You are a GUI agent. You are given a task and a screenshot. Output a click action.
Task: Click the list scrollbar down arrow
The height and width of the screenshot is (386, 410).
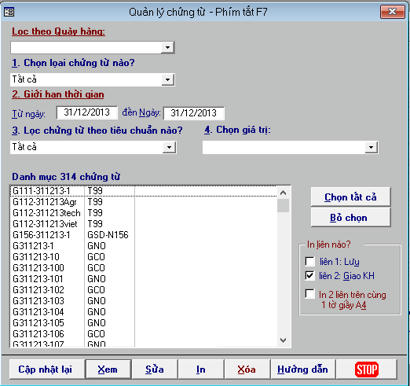click(x=283, y=340)
